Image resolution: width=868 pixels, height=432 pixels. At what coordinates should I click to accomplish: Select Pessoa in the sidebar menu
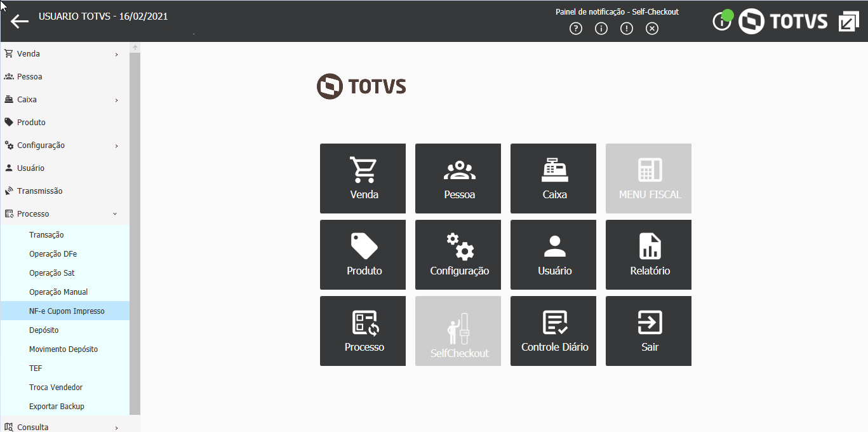click(x=30, y=76)
